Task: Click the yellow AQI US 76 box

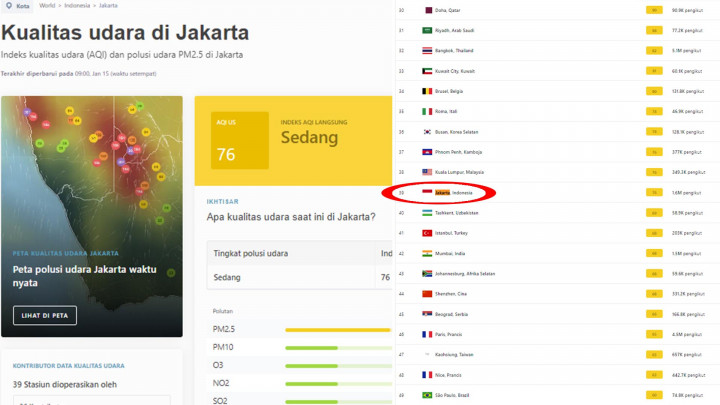Action: (x=240, y=141)
